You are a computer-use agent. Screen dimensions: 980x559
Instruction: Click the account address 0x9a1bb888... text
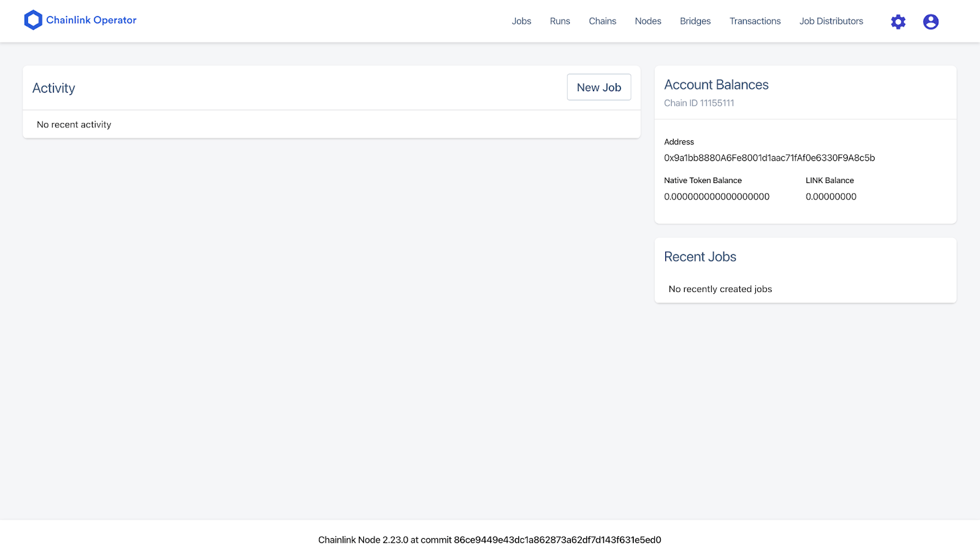point(769,158)
